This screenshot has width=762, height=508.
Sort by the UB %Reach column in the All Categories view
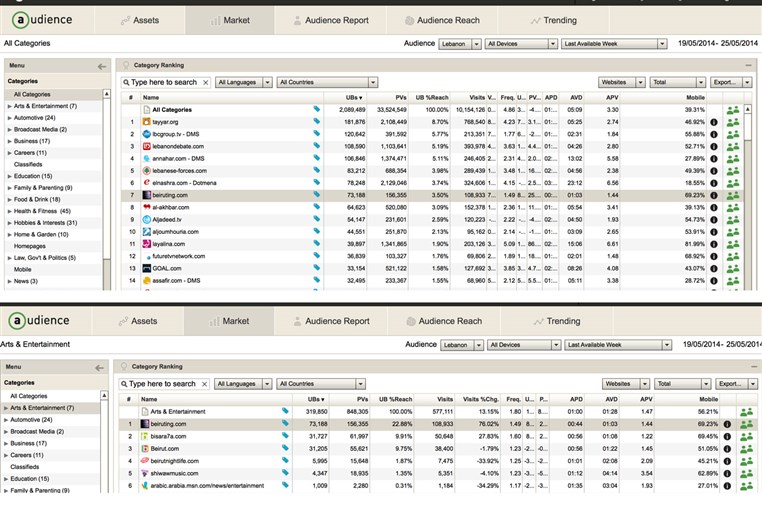[432, 97]
